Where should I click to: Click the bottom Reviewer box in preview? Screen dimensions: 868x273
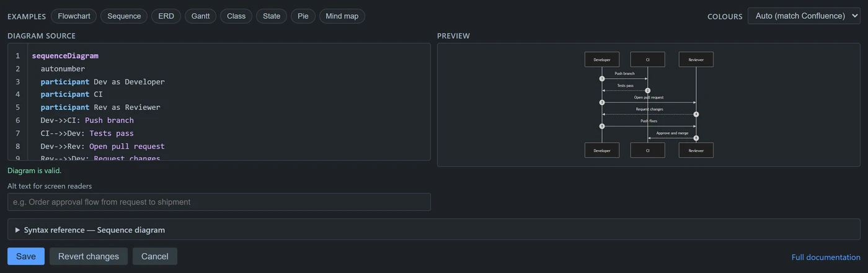tap(696, 150)
